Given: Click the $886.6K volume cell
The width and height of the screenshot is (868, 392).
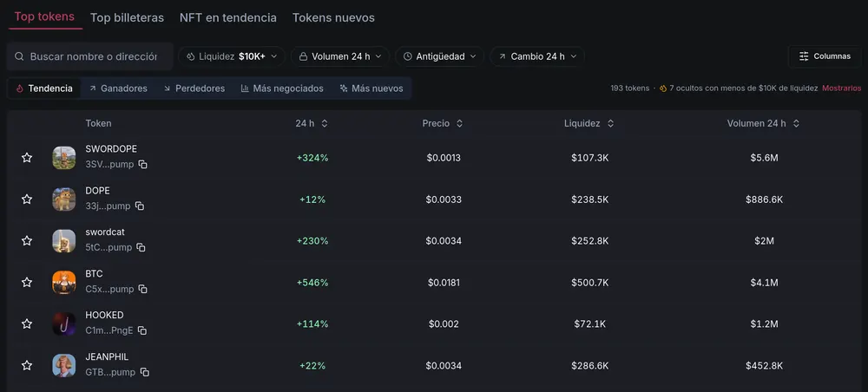Looking at the screenshot, I should [x=764, y=199].
